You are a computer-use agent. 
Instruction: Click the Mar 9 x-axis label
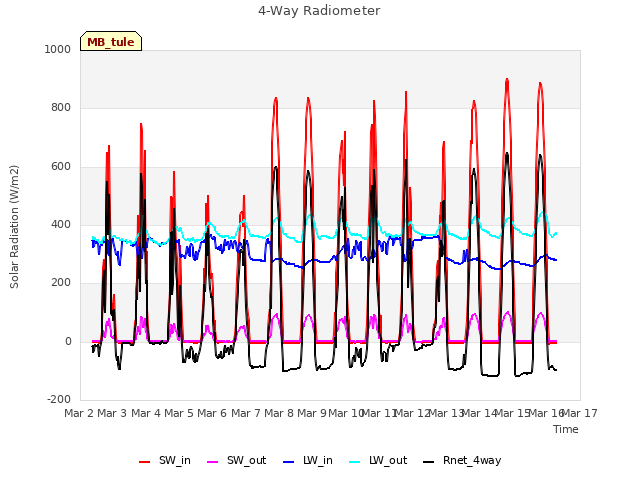(x=312, y=413)
